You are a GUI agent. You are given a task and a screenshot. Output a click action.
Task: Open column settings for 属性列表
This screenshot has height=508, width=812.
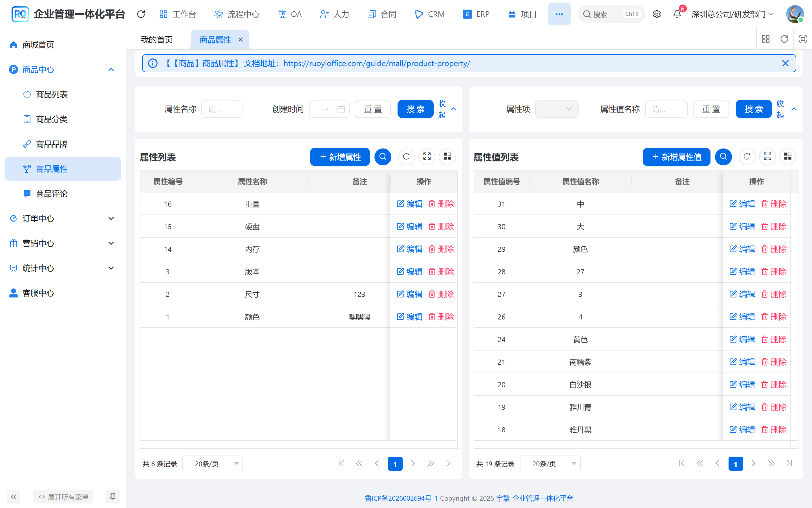[447, 157]
